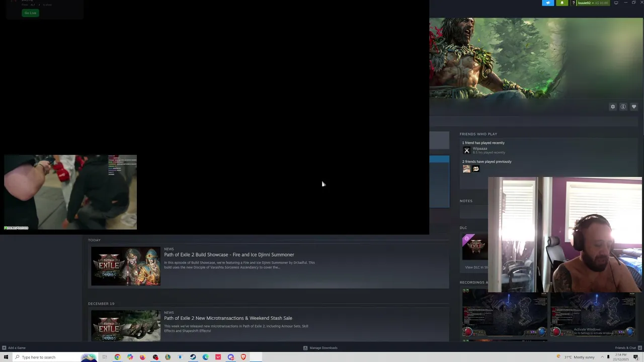644x362 pixels.
Task: Open the red taskbar app icon
Action: 218,357
